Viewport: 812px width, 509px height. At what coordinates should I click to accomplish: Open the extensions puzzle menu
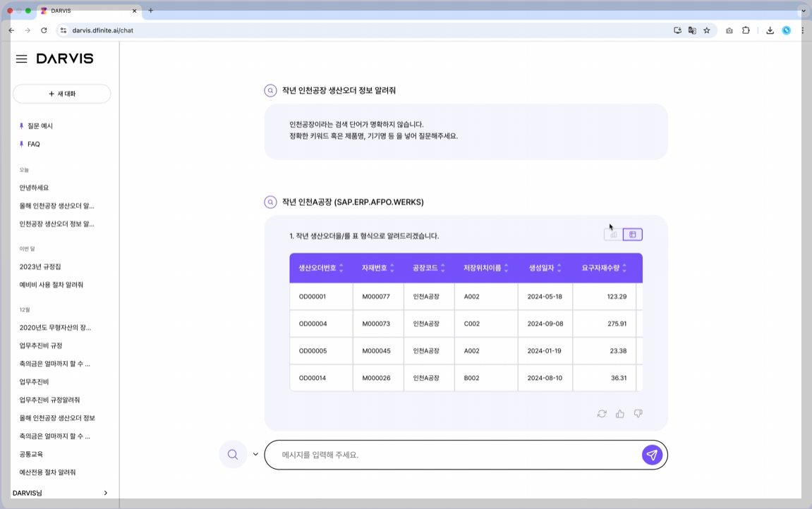click(746, 30)
